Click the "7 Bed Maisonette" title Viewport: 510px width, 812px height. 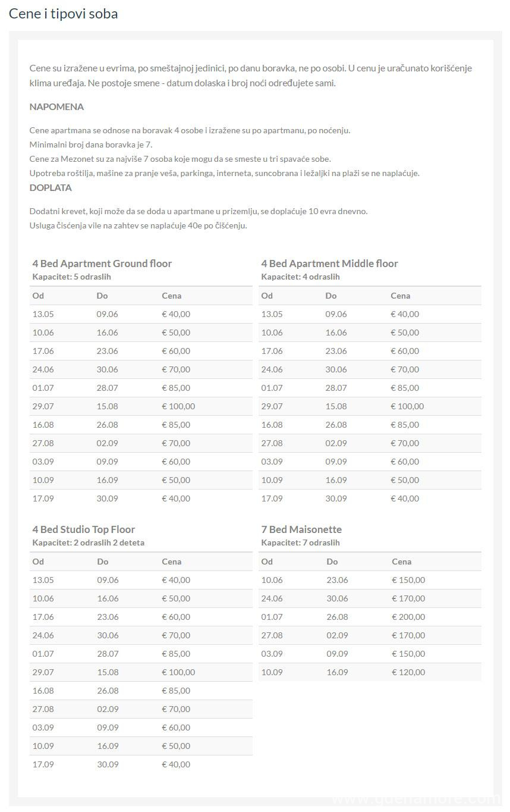click(301, 529)
